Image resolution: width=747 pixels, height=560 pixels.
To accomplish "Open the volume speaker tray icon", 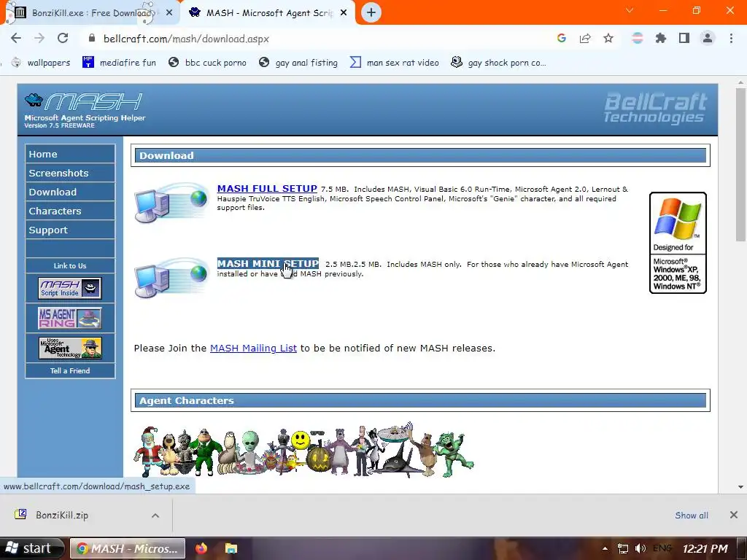I will tap(640, 548).
